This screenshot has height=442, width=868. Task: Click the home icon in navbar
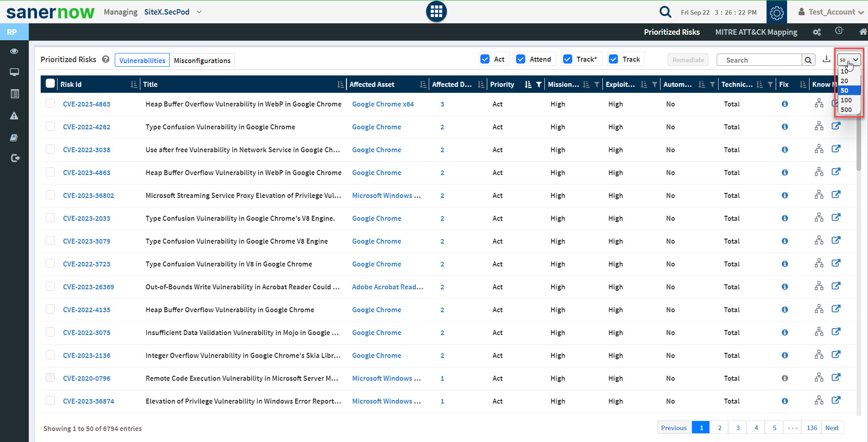tap(863, 32)
